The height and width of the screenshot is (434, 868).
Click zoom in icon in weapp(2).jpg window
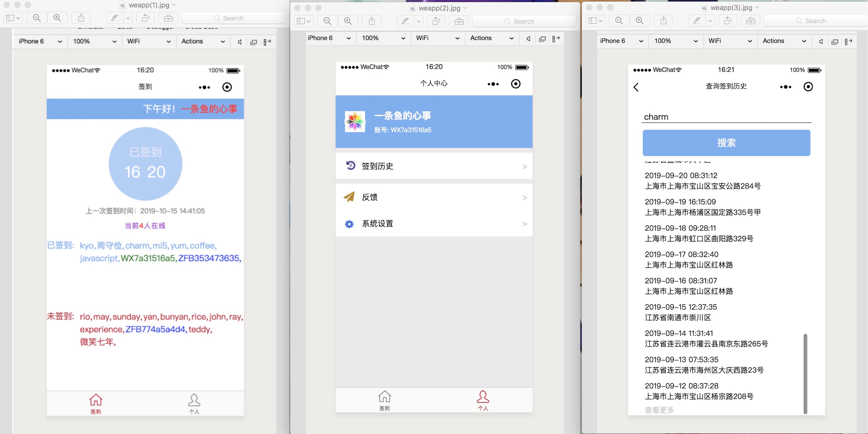348,21
